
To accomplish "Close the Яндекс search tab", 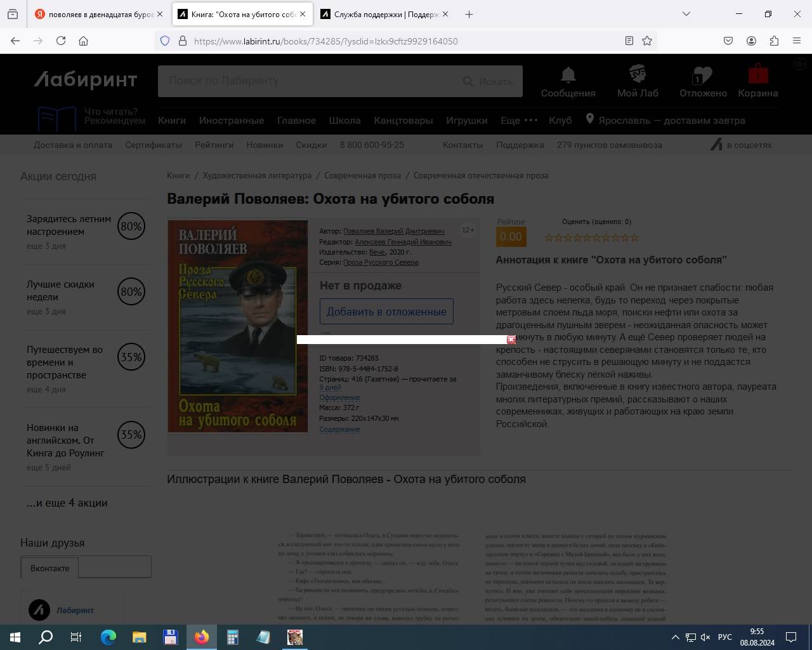I will [159, 14].
